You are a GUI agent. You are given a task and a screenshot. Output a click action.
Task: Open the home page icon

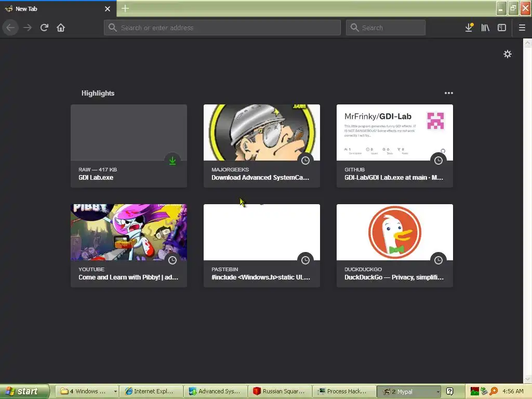point(61,28)
